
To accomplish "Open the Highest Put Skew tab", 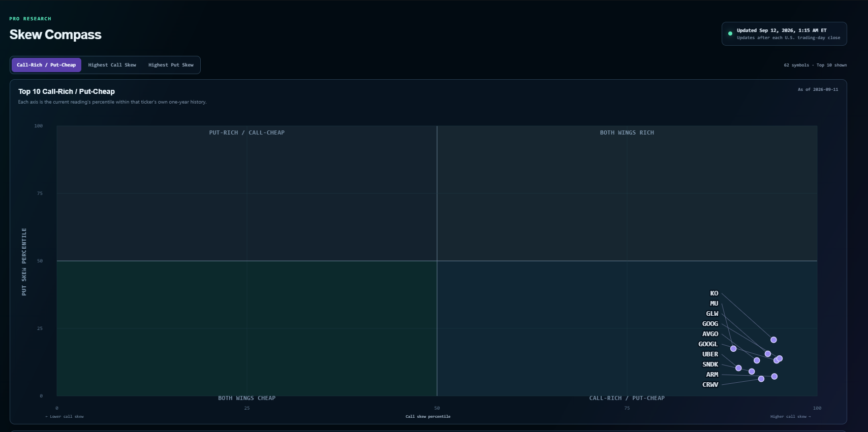I will (171, 65).
